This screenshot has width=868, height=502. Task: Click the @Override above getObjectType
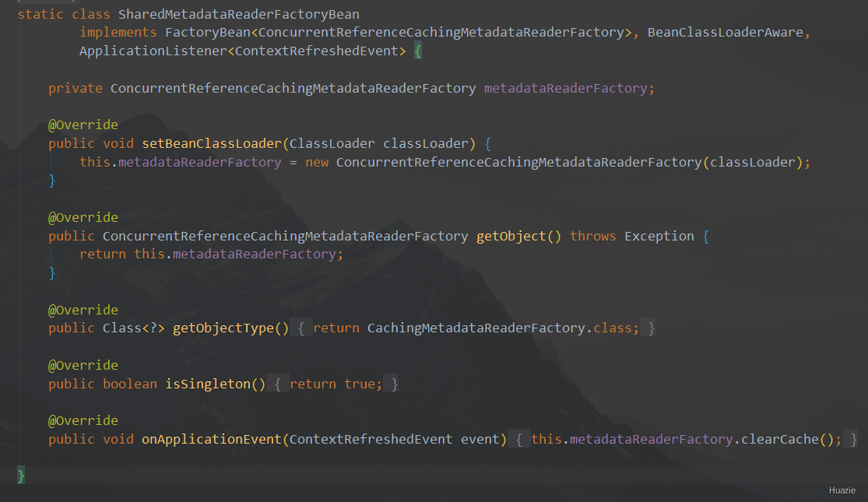click(x=83, y=310)
